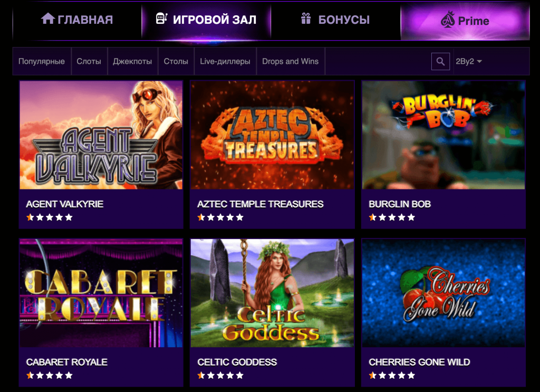Switch to the Слоты category tab
540x392 pixels.
(x=89, y=61)
